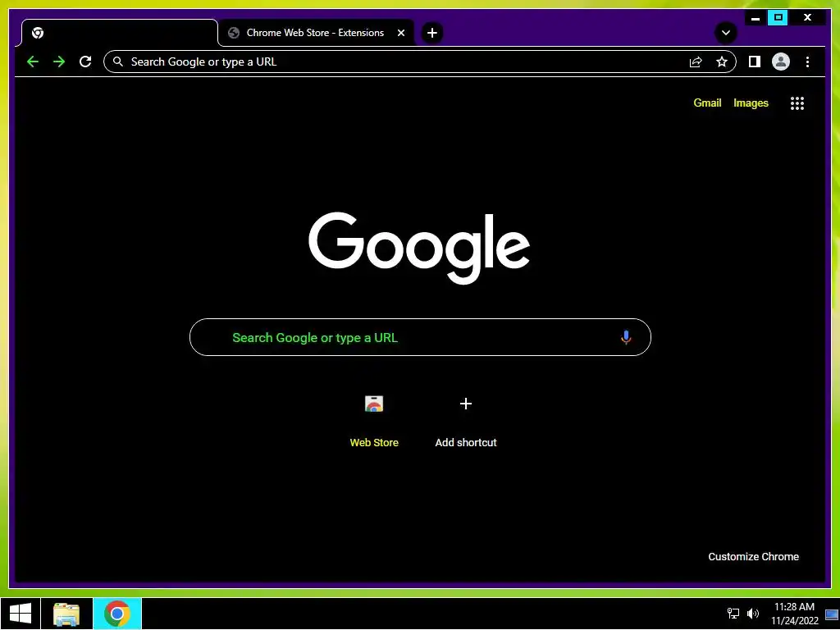Expand the tab search dropdown arrow
Viewport: 840px width, 630px height.
tap(726, 33)
